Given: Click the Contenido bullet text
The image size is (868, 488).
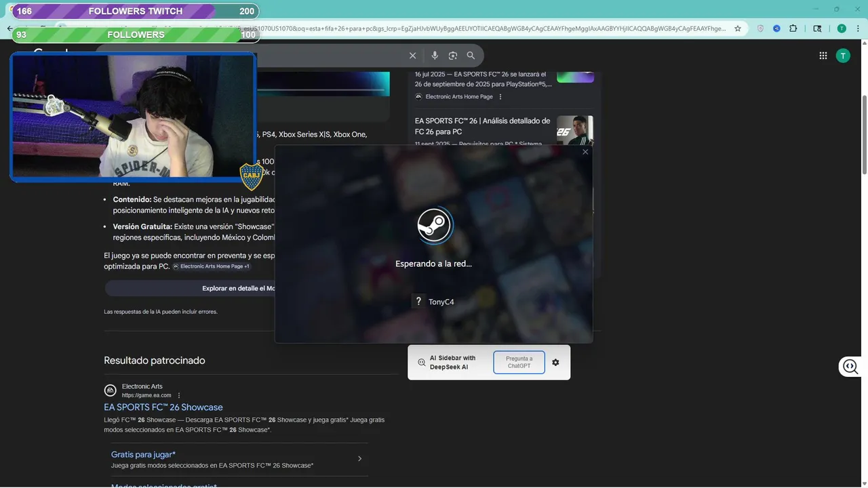Looking at the screenshot, I should pos(195,205).
